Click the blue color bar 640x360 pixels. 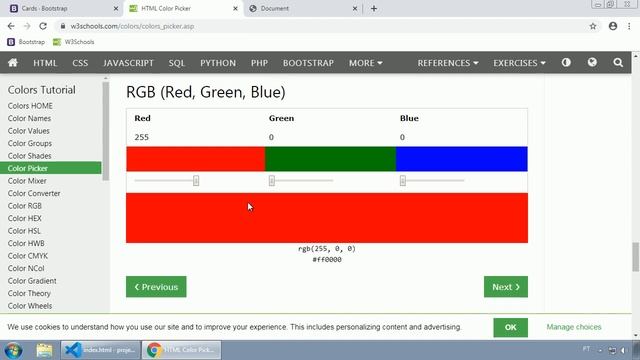point(462,159)
